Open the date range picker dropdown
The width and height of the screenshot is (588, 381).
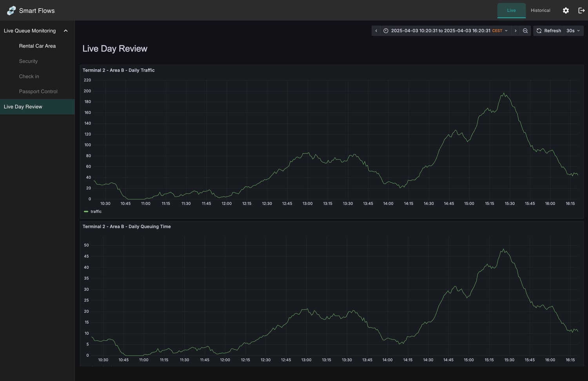pyautogui.click(x=445, y=31)
